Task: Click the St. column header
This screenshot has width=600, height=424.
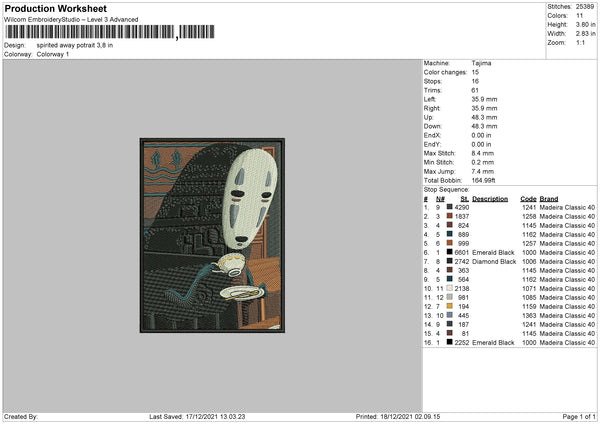Action: 465,199
